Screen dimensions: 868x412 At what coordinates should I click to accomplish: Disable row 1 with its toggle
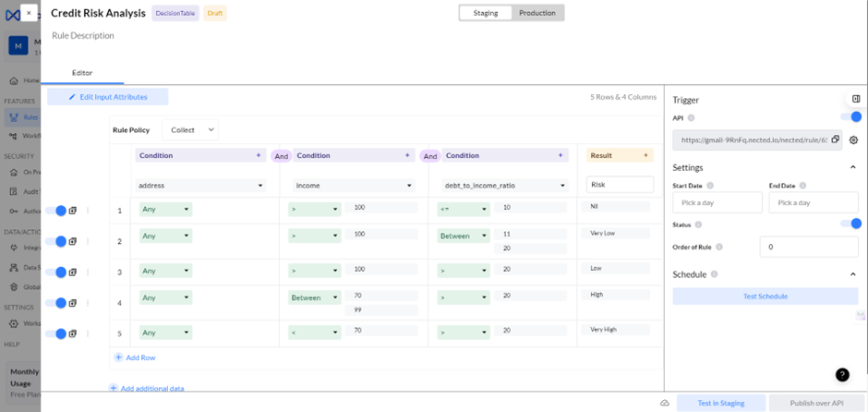56,211
